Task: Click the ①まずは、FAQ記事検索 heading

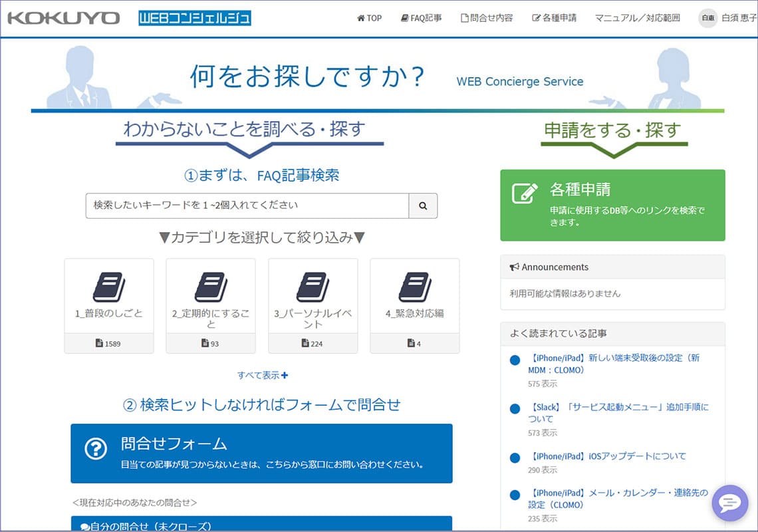Action: pos(261,175)
